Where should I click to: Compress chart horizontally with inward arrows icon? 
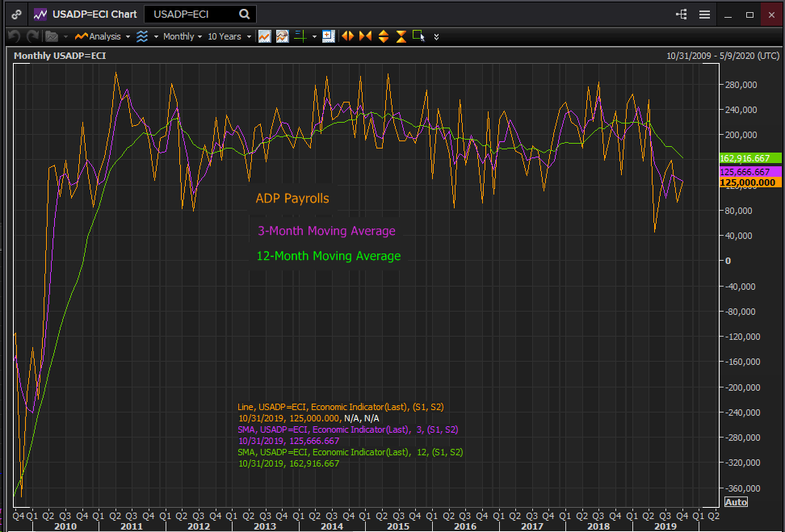(x=365, y=36)
